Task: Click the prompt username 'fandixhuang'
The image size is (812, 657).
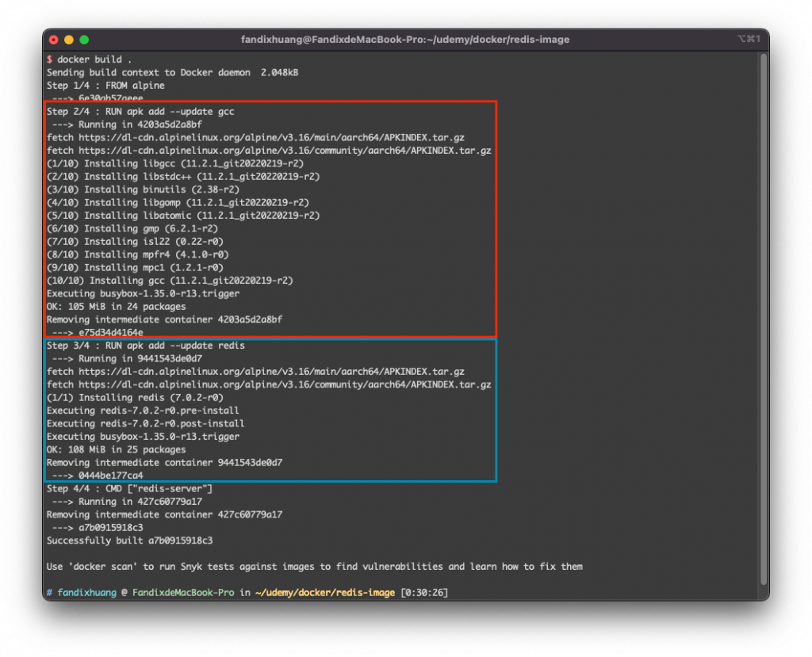Action: [x=87, y=592]
